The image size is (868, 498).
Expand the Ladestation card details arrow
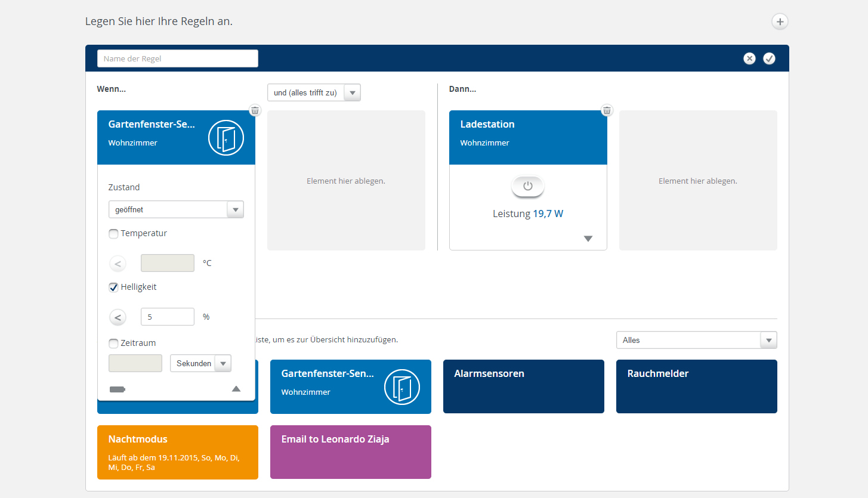[x=588, y=239]
